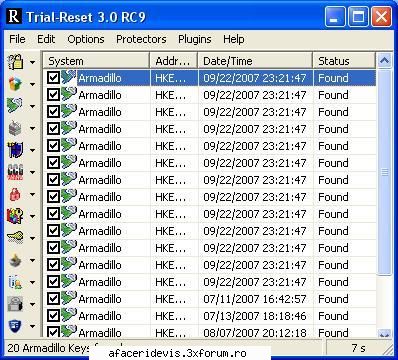
Task: Sort by the Date/Time column header
Action: 255,61
